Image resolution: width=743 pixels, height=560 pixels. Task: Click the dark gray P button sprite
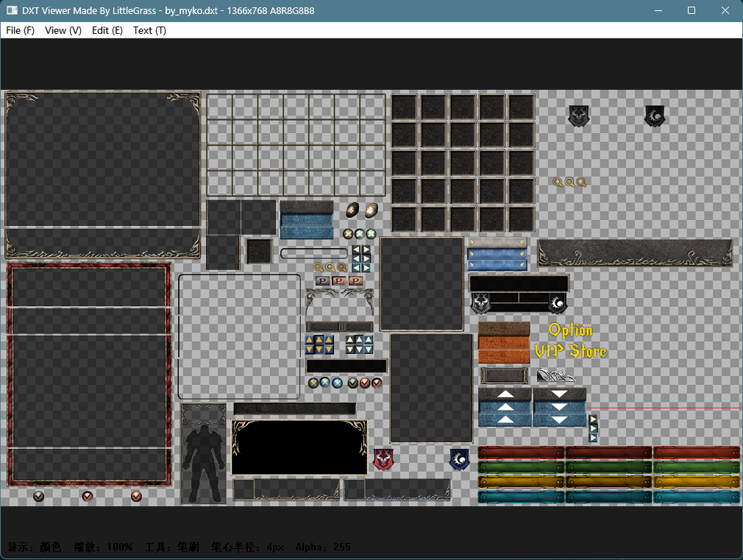(x=322, y=280)
